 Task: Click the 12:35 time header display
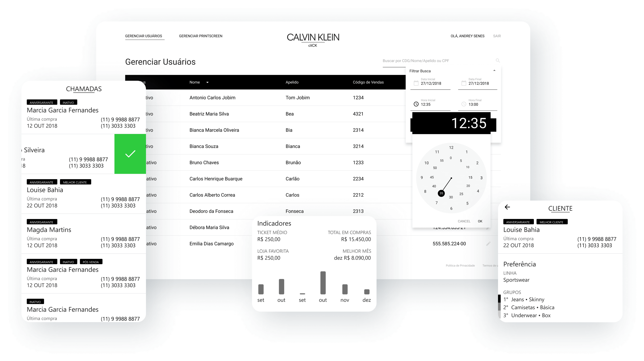(469, 123)
